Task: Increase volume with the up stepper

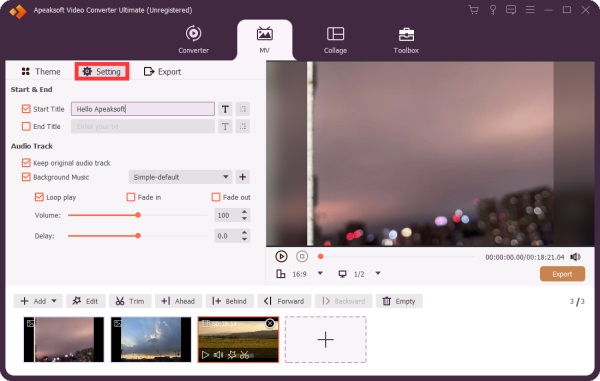Action: [x=245, y=212]
